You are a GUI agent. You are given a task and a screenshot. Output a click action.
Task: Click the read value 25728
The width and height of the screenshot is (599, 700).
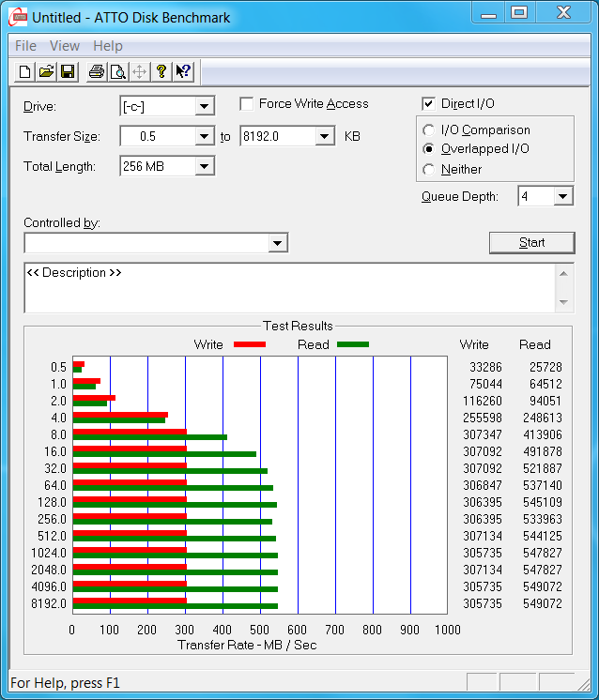tap(545, 367)
